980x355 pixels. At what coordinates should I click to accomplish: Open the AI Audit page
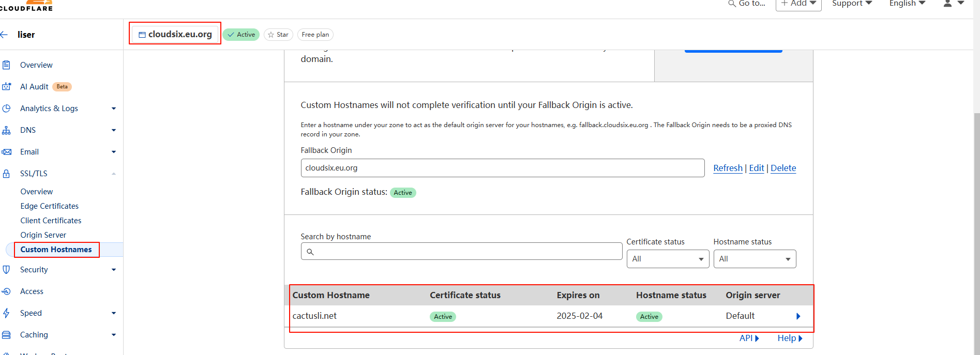[x=34, y=87]
